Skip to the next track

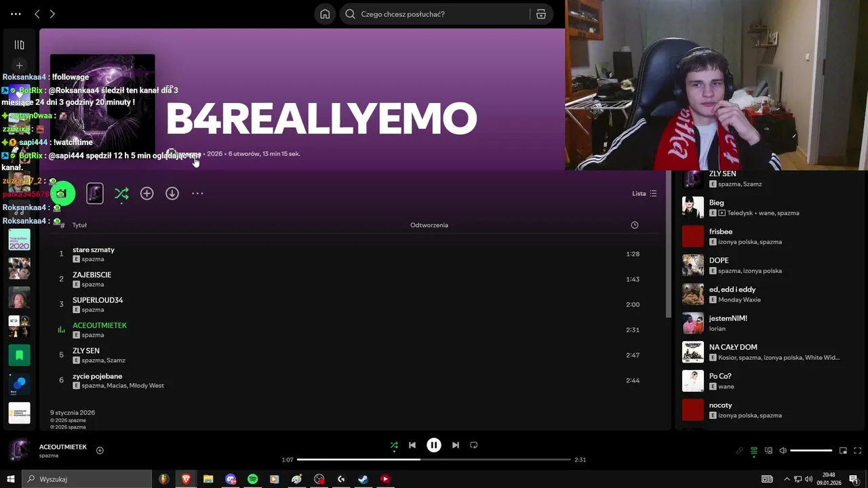click(x=456, y=445)
